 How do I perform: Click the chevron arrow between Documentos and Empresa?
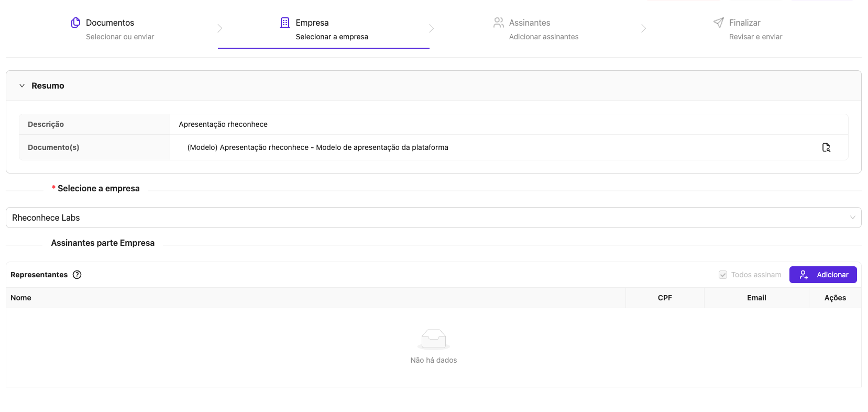point(220,28)
